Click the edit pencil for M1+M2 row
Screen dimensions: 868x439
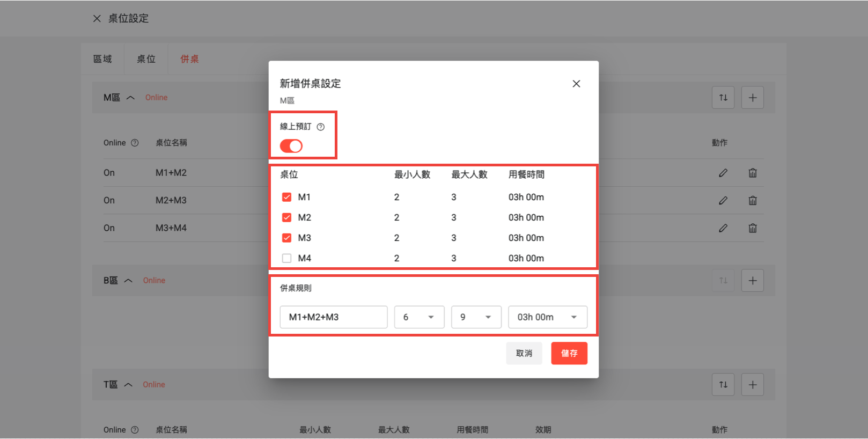(723, 173)
